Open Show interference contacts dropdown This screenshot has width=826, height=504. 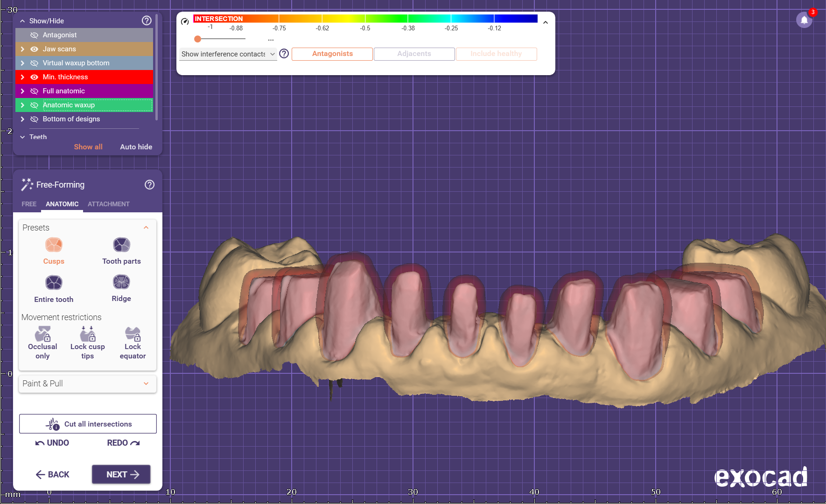228,54
